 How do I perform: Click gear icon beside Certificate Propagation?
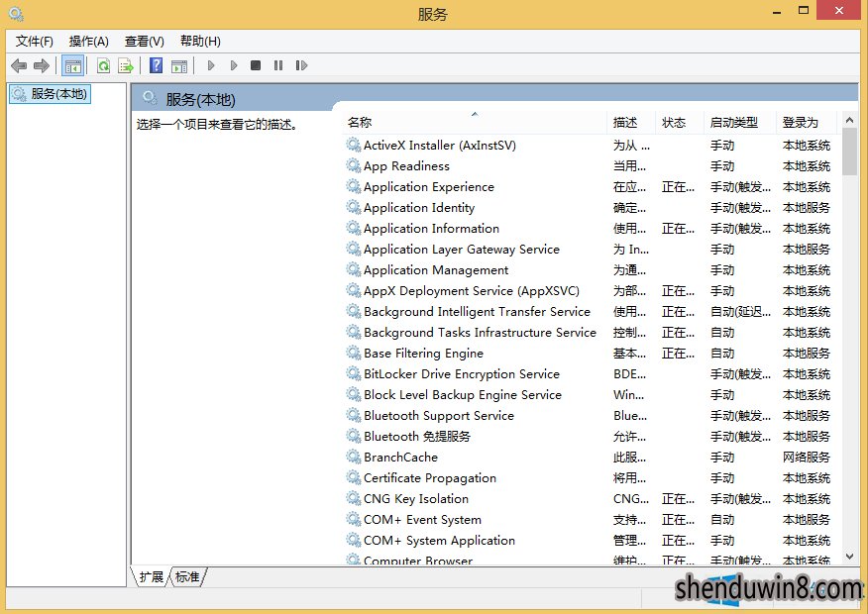pyautogui.click(x=354, y=478)
